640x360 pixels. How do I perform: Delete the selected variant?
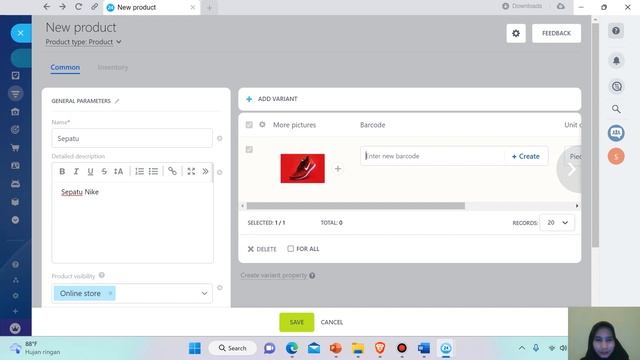pyautogui.click(x=262, y=249)
